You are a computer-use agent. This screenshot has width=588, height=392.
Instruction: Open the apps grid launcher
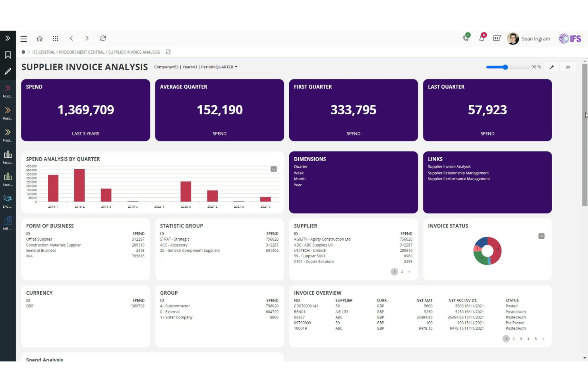pyautogui.click(x=56, y=39)
